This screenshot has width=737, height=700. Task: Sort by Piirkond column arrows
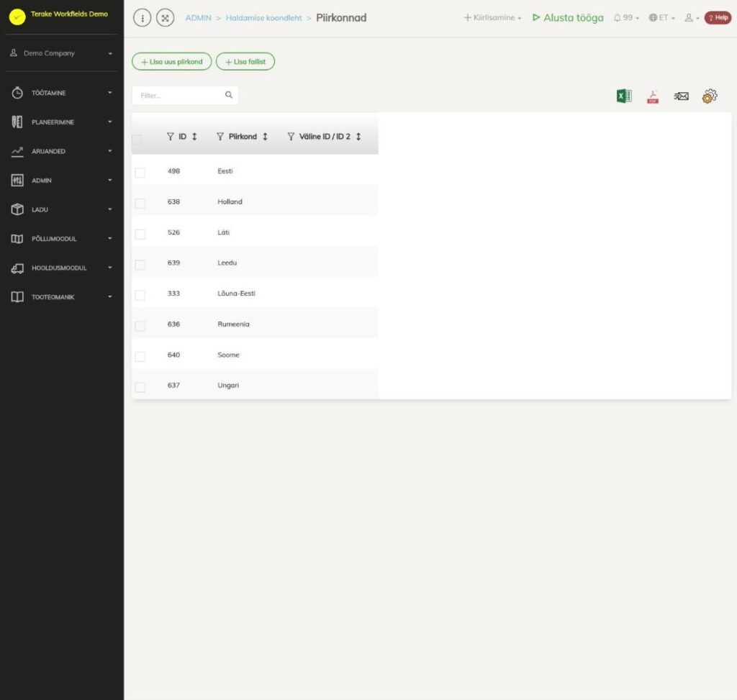pos(265,137)
